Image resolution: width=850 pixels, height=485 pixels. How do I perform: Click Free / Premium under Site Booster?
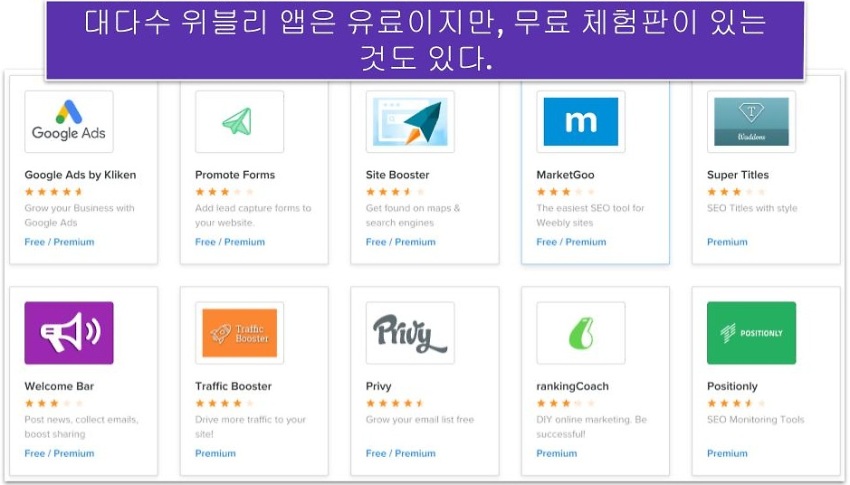[x=401, y=242]
